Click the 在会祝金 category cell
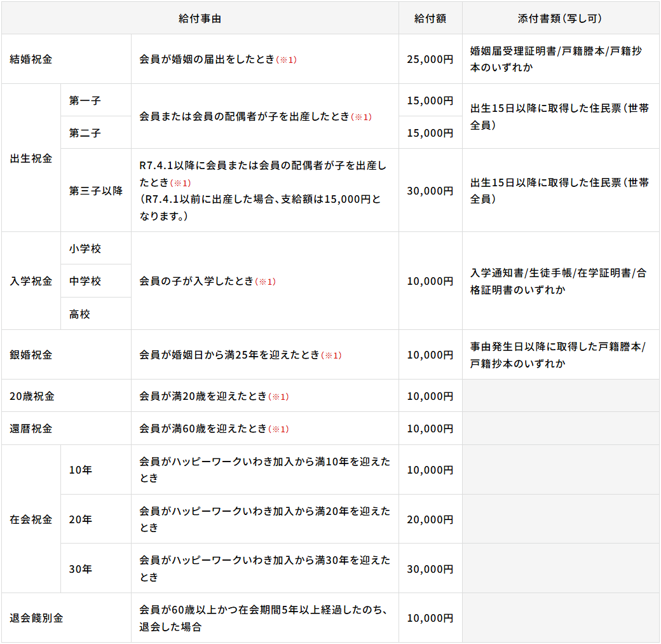The height and width of the screenshot is (644, 661). [31, 519]
